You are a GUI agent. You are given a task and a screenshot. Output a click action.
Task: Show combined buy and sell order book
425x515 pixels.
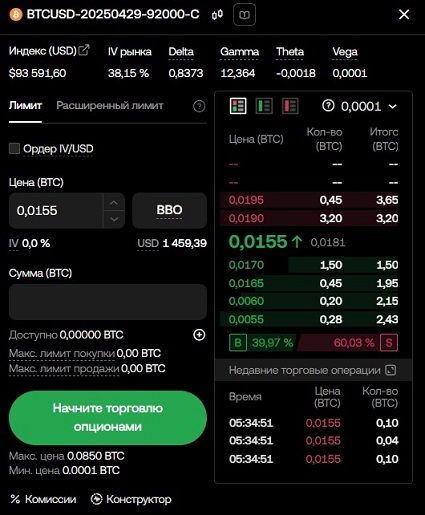click(238, 106)
